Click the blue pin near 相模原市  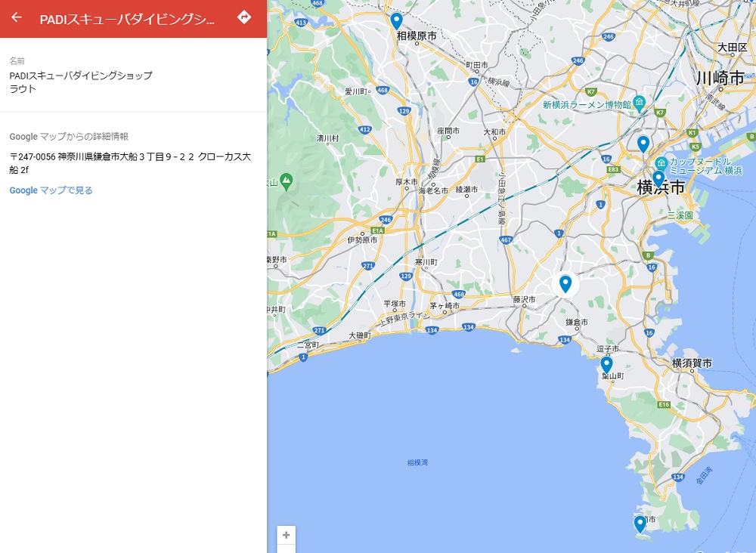396,20
